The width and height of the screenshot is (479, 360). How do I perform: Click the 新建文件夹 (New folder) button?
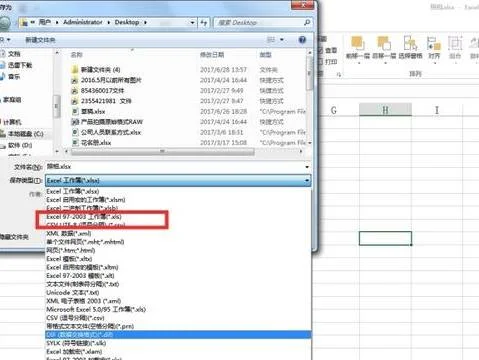click(40, 40)
